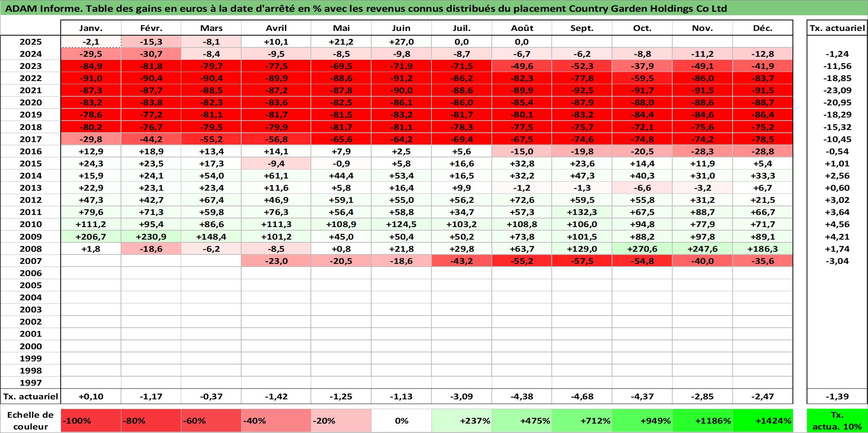Select the bottom-row value -3,09
The image size is (868, 433).
pos(462,397)
